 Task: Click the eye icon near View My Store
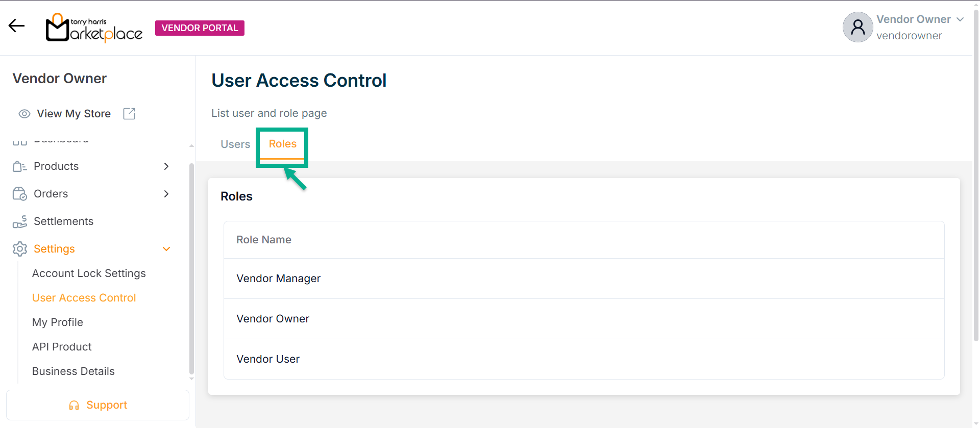click(x=24, y=114)
